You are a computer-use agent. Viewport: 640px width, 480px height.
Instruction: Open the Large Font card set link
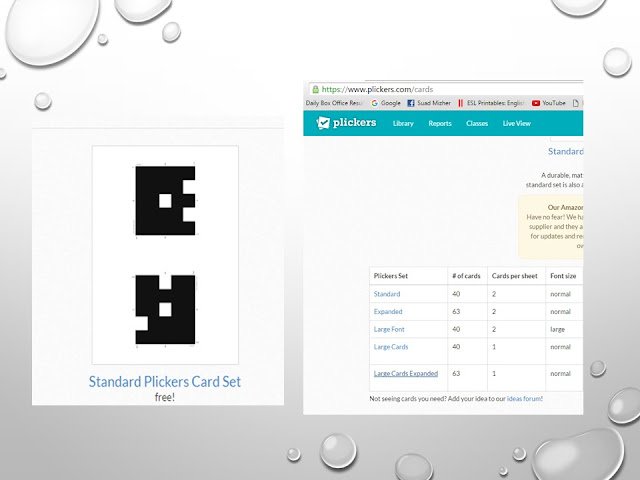[x=389, y=329]
